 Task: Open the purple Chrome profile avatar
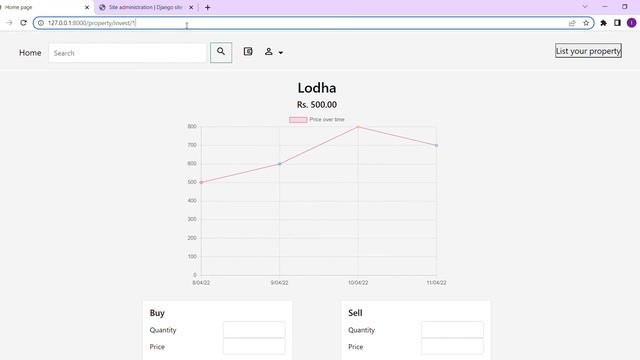[x=631, y=23]
